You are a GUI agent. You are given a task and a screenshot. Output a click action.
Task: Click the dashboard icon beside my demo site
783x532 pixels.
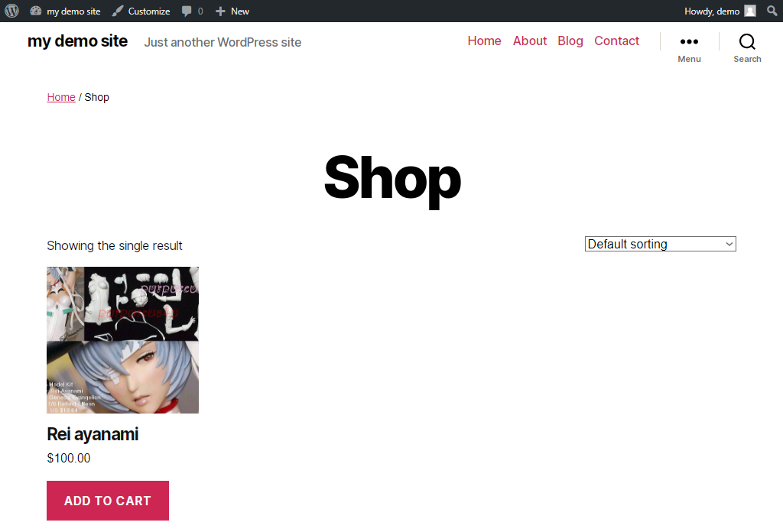click(x=35, y=11)
